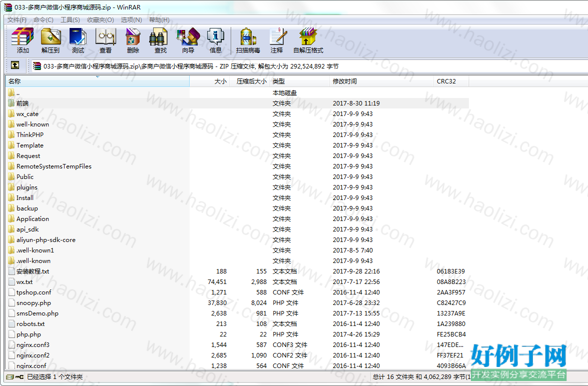Open the File (文件) menu

click(x=17, y=20)
